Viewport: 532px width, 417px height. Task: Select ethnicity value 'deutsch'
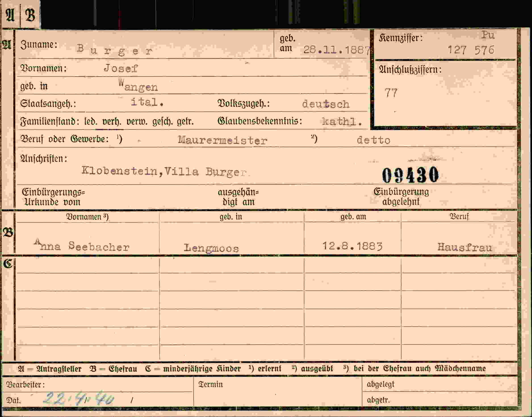[x=326, y=104]
